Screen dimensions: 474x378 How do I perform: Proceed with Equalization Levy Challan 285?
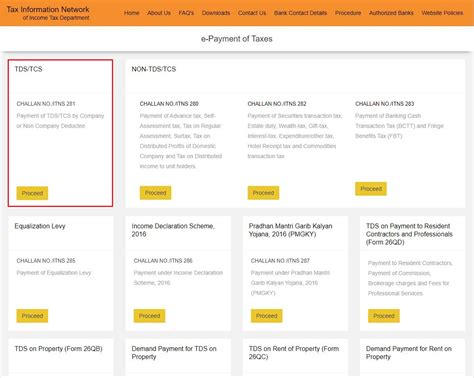click(x=32, y=316)
